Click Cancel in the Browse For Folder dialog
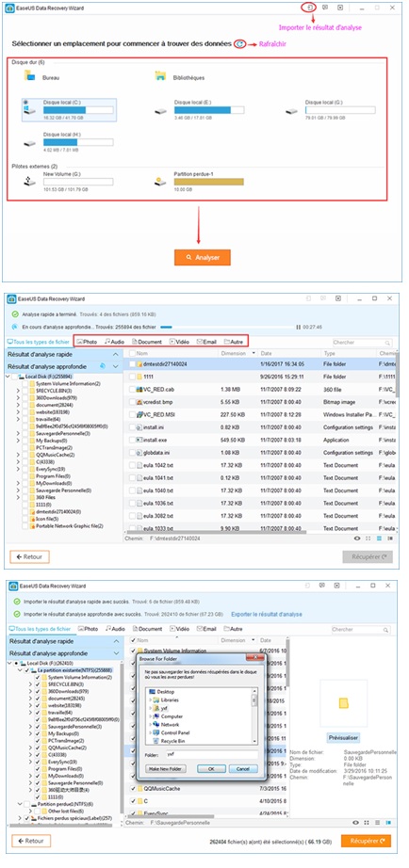This screenshot has height=868, width=409. coord(243,768)
